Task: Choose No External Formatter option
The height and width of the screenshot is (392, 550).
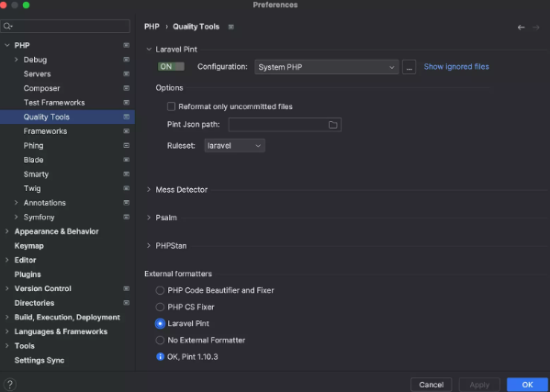Action: click(160, 340)
